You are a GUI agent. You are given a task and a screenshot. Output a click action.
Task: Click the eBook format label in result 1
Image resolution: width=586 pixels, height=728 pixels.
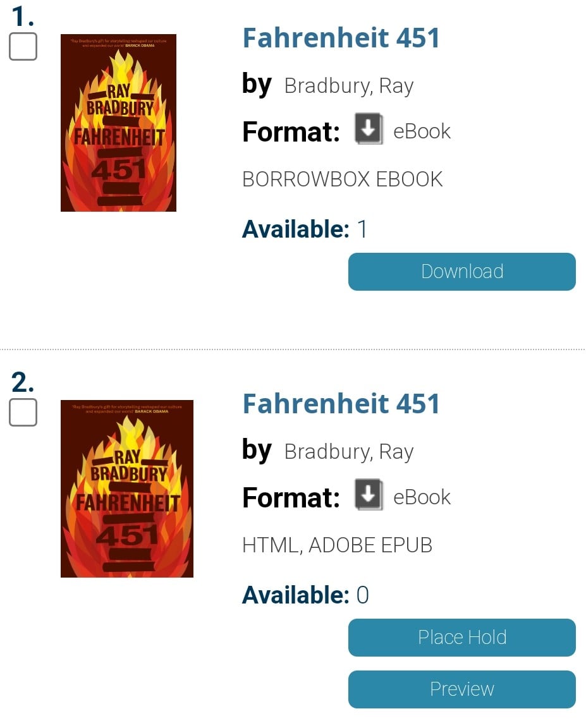[x=422, y=131]
